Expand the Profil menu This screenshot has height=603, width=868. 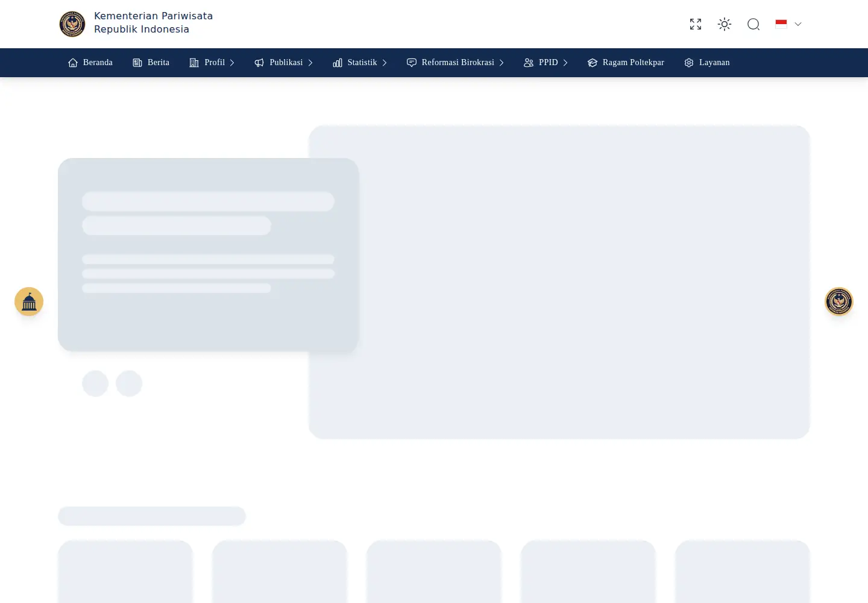coord(212,63)
